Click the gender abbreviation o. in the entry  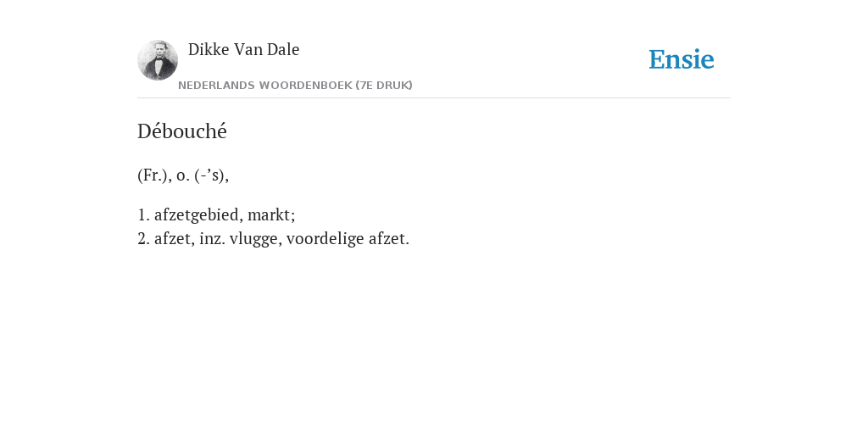pos(183,176)
